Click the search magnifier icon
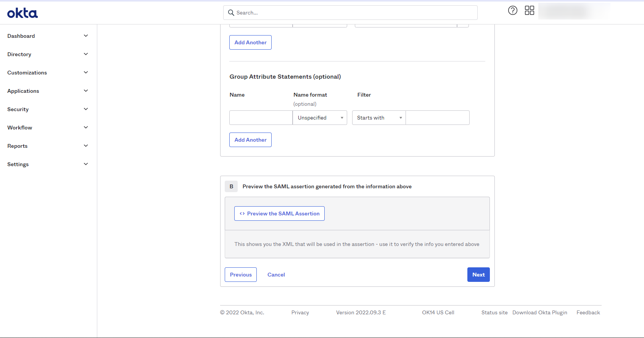Viewport: 644px width, 338px height. 231,13
